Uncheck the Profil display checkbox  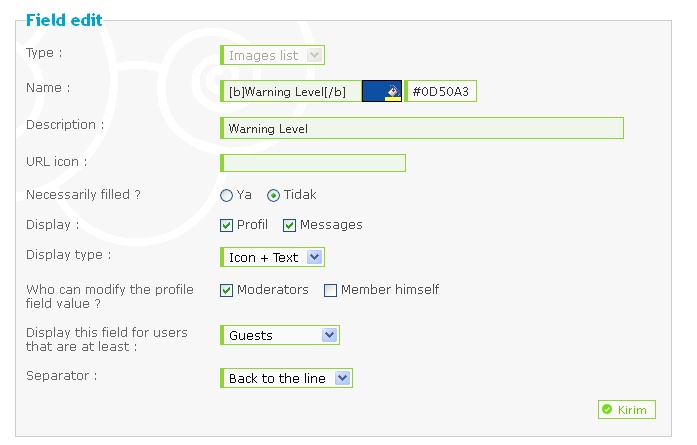(x=226, y=225)
